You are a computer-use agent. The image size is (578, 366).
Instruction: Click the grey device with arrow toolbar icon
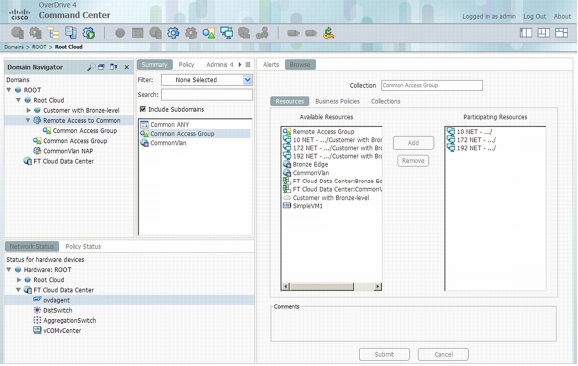click(293, 33)
